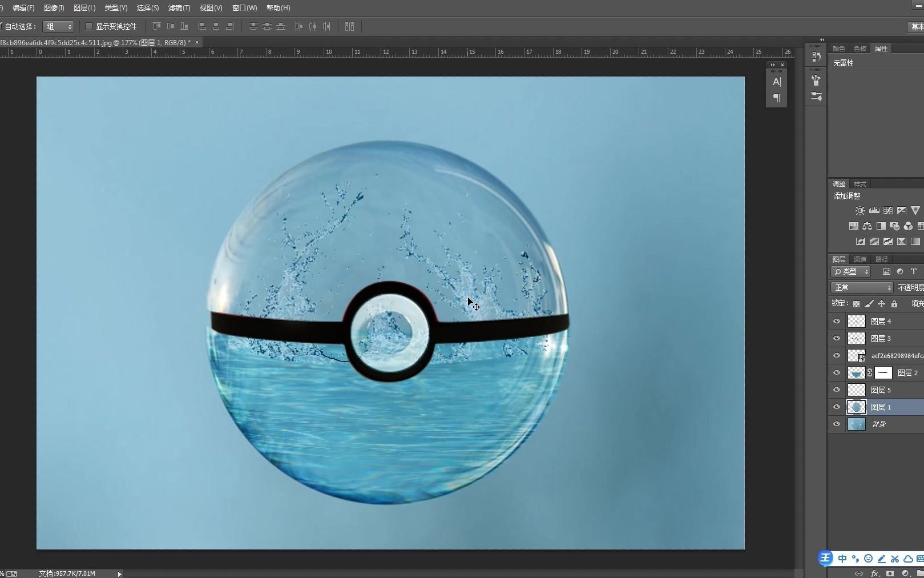Add a Black & White adjustment
Screen dimensions: 924x578
[881, 226]
